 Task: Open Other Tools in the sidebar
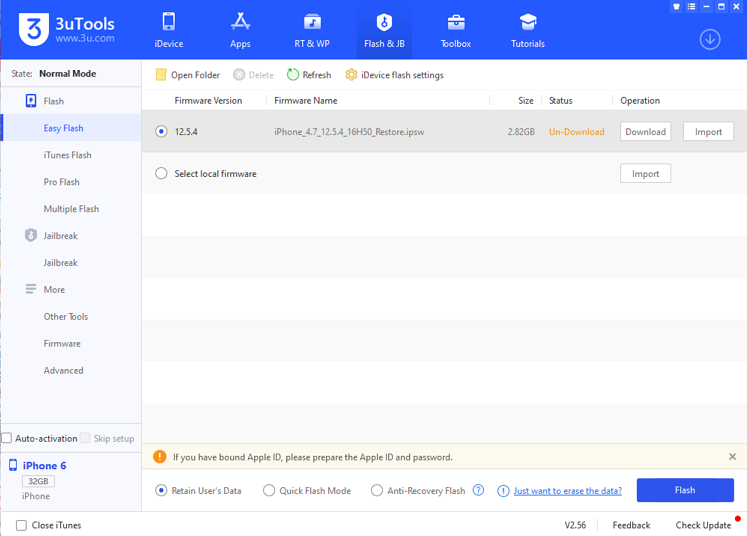[66, 316]
